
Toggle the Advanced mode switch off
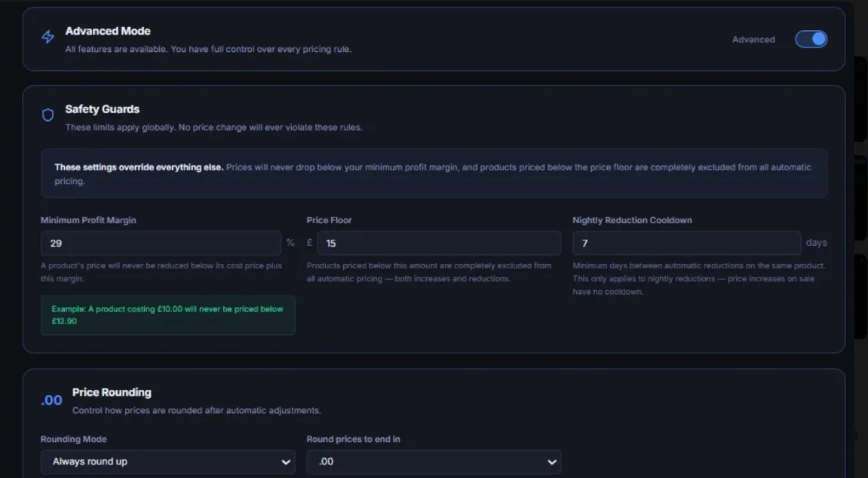tap(811, 39)
